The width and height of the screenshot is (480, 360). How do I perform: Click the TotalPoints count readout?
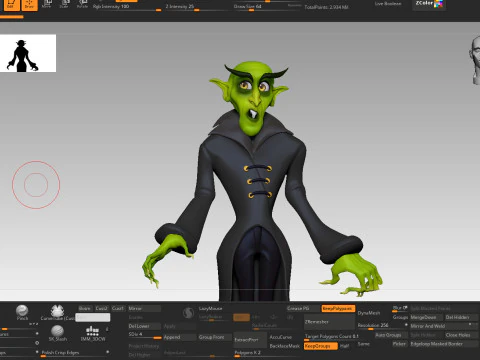pos(326,7)
